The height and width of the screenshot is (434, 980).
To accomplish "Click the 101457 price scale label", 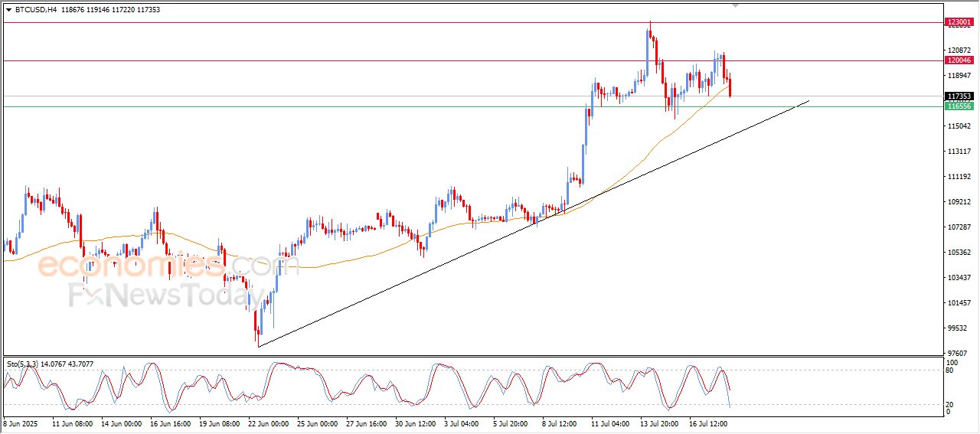I will (x=959, y=302).
